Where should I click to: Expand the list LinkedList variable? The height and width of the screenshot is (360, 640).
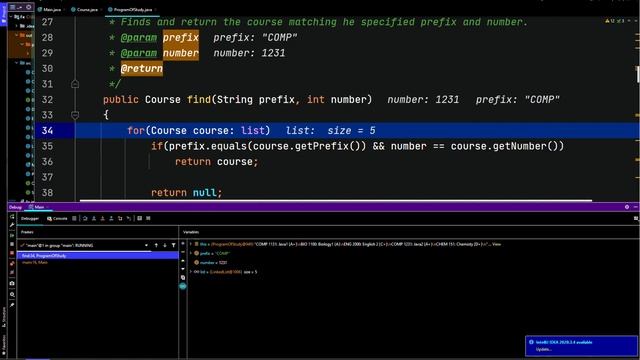(191, 272)
